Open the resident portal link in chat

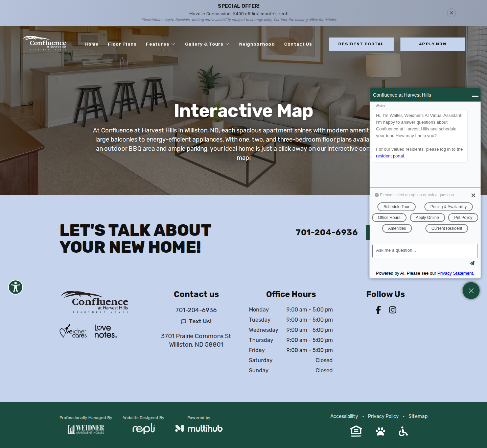point(390,156)
